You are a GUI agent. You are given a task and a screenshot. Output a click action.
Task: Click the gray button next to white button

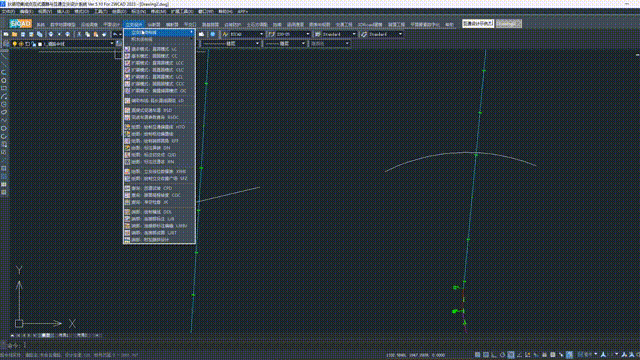point(509,23)
